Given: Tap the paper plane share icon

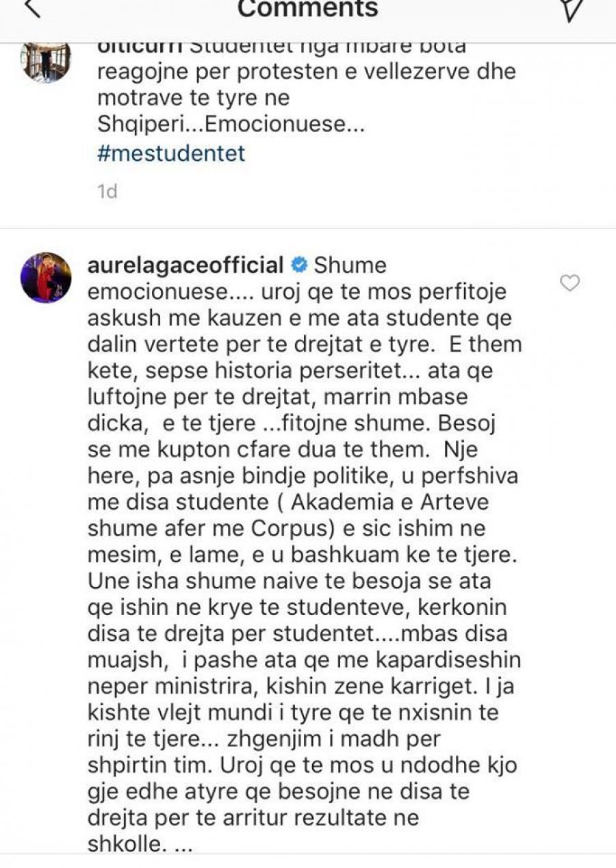Looking at the screenshot, I should (572, 8).
